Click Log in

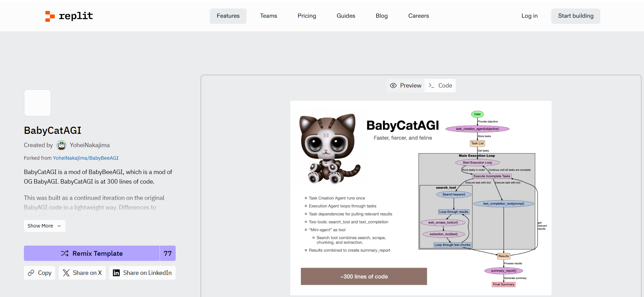(x=529, y=16)
